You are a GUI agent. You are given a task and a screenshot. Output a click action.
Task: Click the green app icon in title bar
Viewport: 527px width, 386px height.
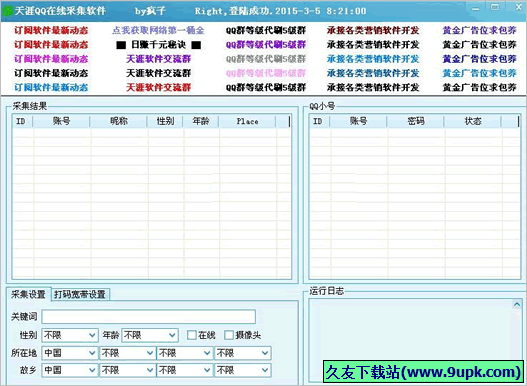(7, 11)
